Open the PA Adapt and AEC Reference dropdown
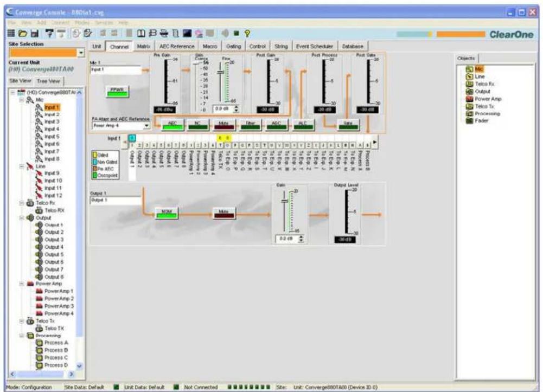Viewport: 543px width, 392px height. click(146, 126)
